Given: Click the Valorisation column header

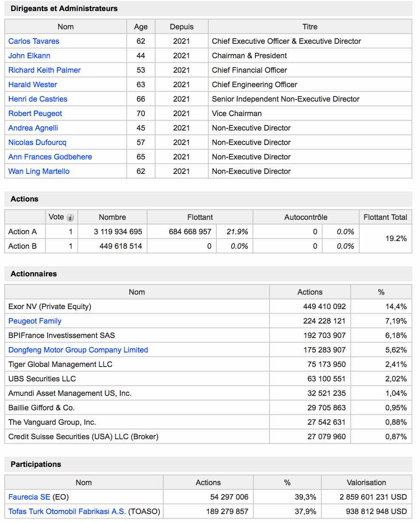Looking at the screenshot, I should tap(366, 483).
